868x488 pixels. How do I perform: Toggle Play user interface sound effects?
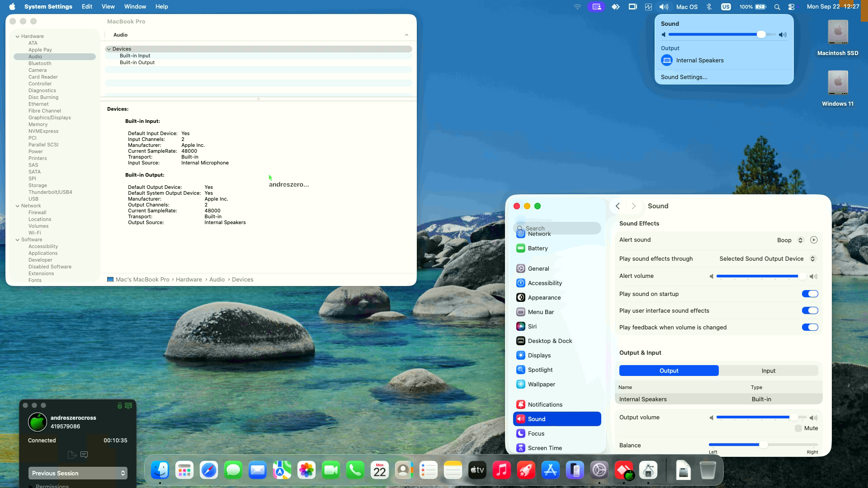tap(810, 310)
